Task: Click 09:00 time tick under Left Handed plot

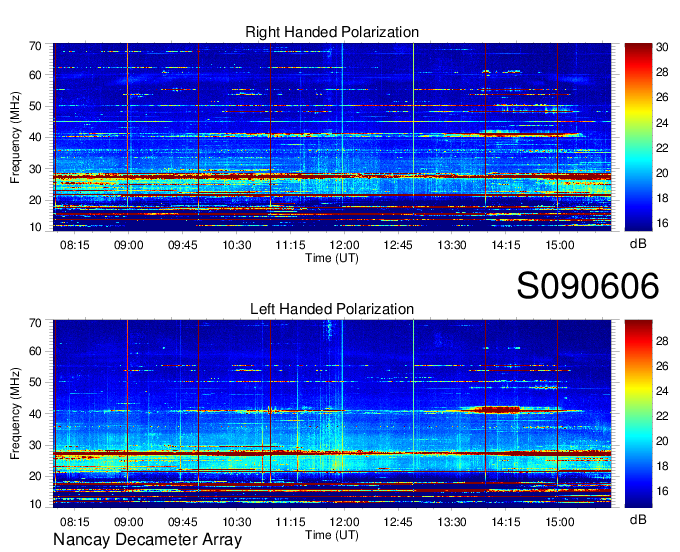Action: tap(128, 522)
